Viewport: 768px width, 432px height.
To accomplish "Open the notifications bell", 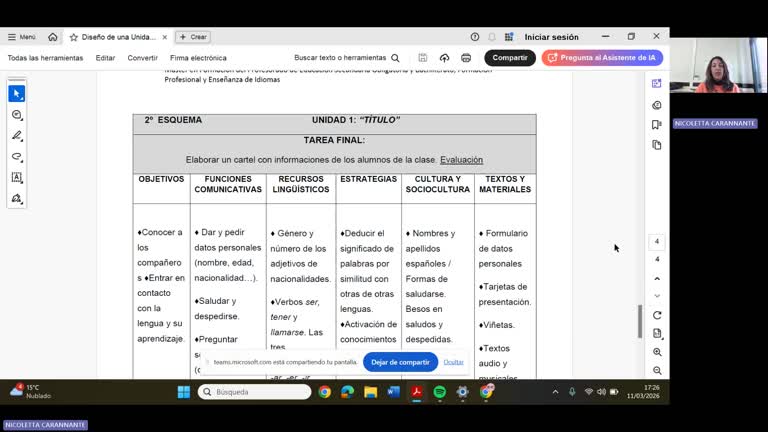I will pos(492,37).
